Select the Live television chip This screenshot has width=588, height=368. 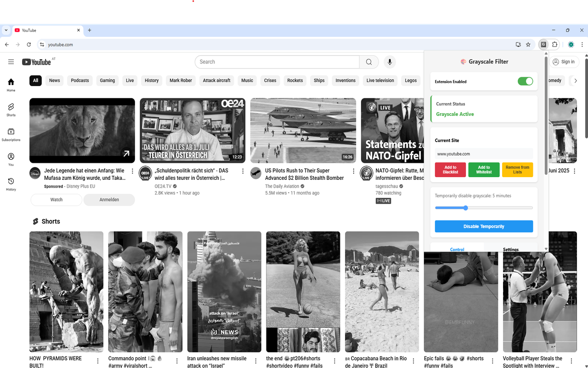[x=380, y=80]
